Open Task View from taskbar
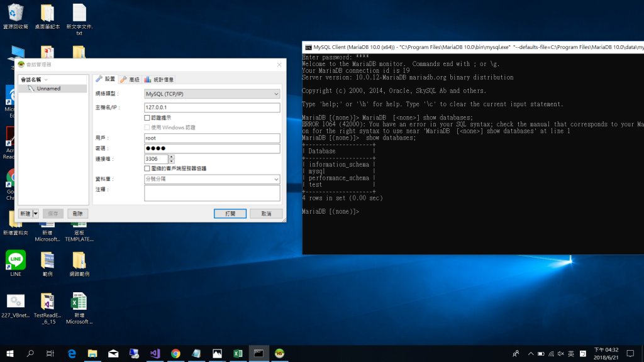The height and width of the screenshot is (362, 644). [50, 353]
